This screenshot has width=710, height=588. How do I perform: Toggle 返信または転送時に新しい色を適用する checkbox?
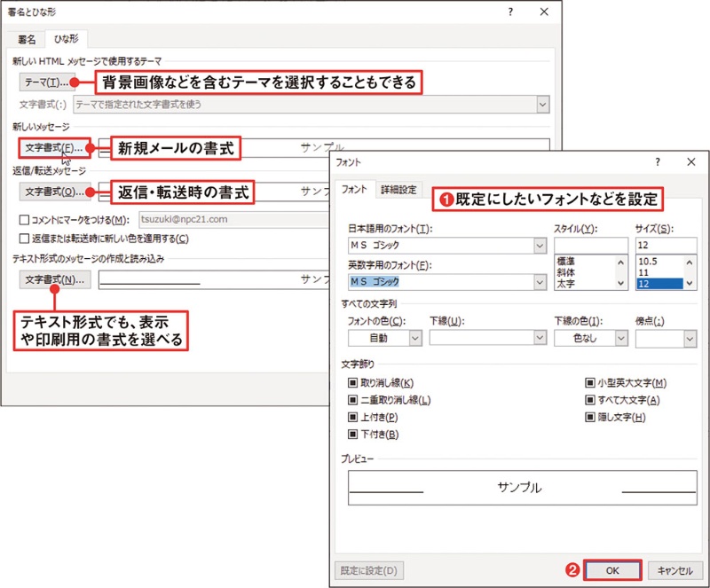[x=24, y=238]
